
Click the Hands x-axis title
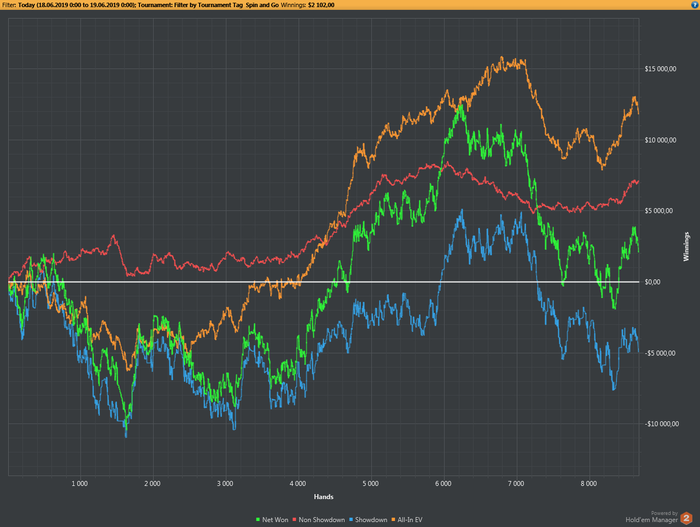(x=323, y=497)
